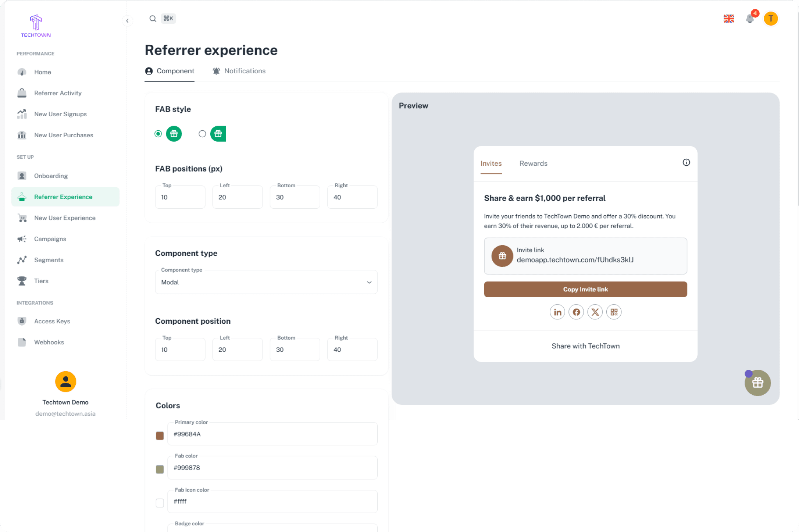Click the Facebook share icon
The height and width of the screenshot is (532, 799).
pyautogui.click(x=576, y=312)
